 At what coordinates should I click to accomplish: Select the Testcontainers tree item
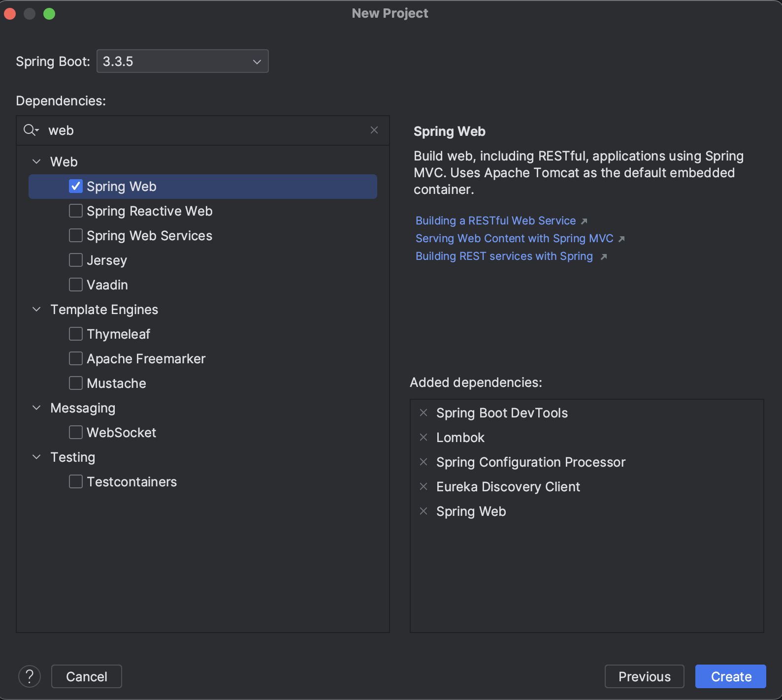(131, 481)
